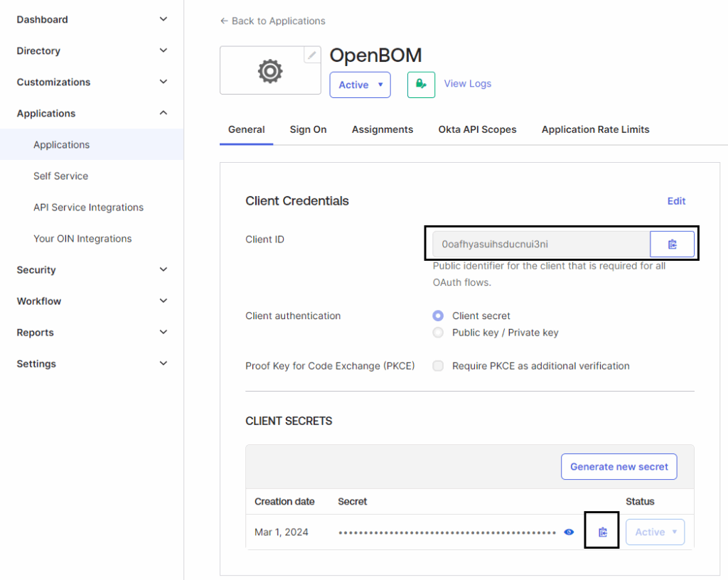Screen dimensions: 728x580
Task: Copy the client secret to clipboard
Action: [603, 532]
